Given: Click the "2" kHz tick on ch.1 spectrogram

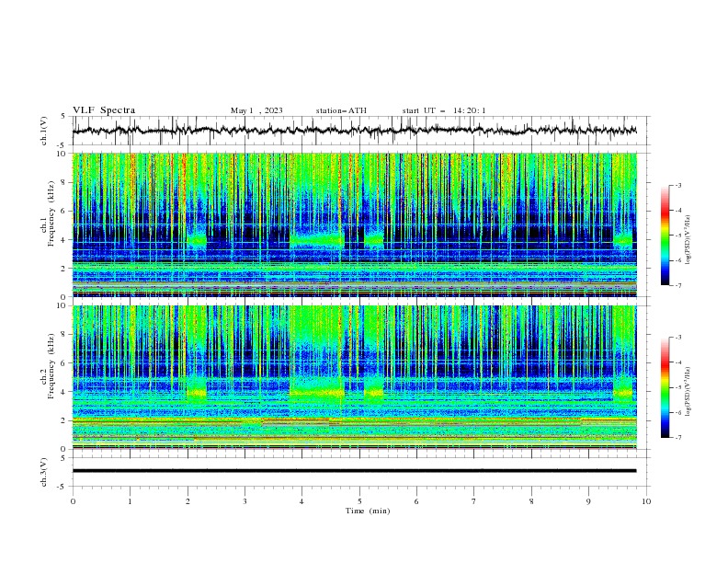Looking at the screenshot, I should [64, 269].
